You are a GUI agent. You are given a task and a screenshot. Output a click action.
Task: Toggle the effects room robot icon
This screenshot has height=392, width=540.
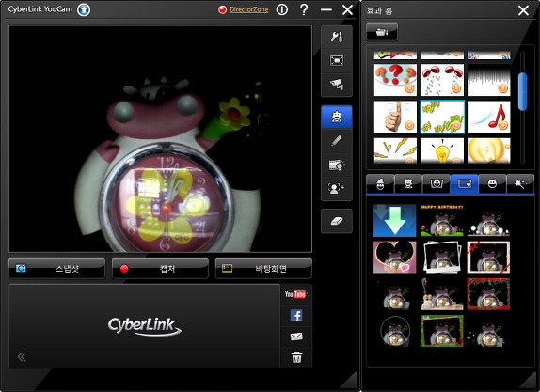pos(337,117)
